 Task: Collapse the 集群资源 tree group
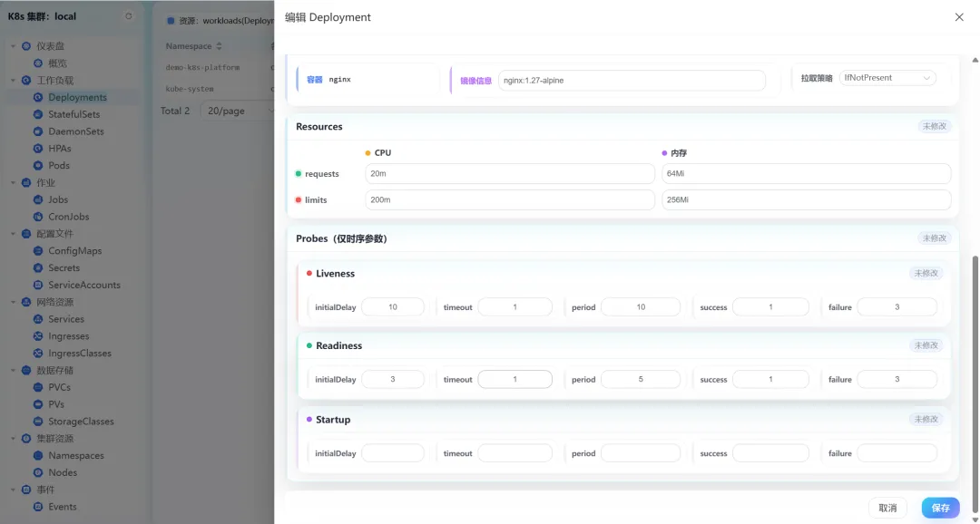(x=13, y=439)
